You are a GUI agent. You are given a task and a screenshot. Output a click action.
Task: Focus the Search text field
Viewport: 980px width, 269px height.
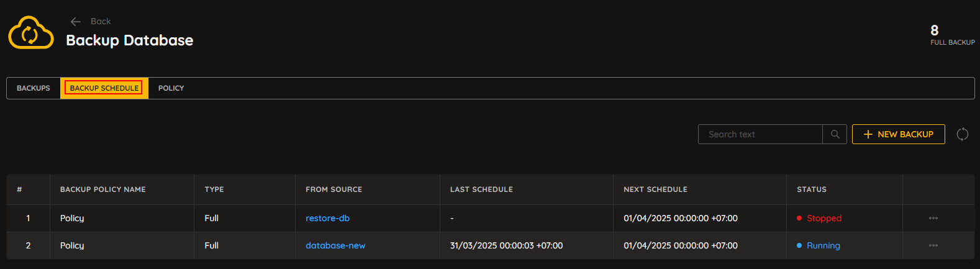(760, 134)
